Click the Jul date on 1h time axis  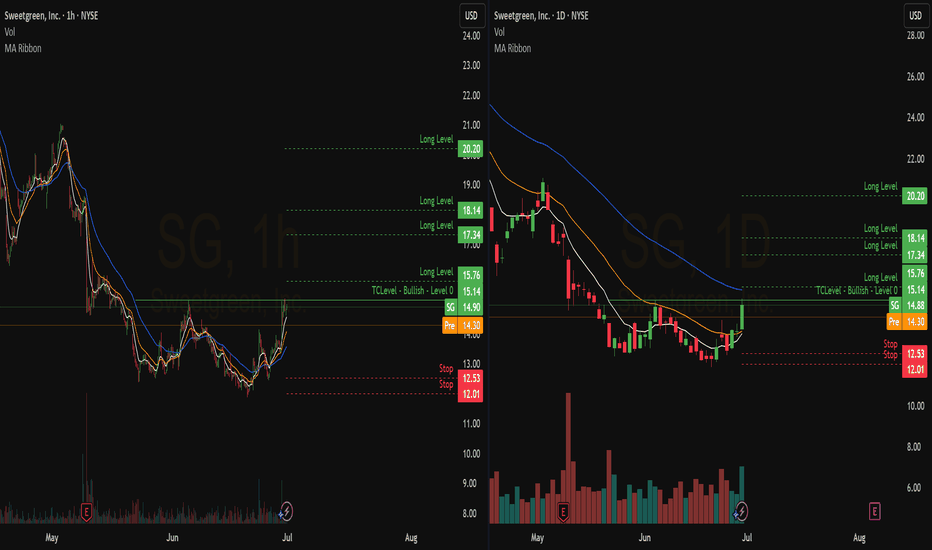[x=287, y=538]
